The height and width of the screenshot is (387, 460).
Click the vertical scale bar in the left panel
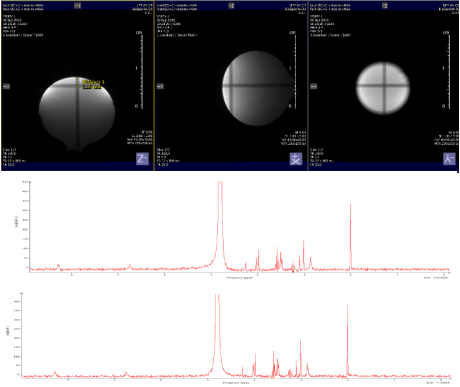point(142,70)
